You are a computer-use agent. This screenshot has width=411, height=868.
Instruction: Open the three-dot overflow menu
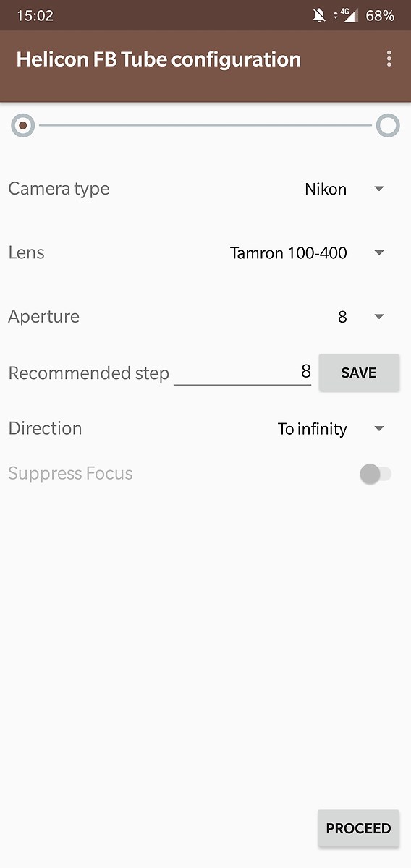click(389, 59)
